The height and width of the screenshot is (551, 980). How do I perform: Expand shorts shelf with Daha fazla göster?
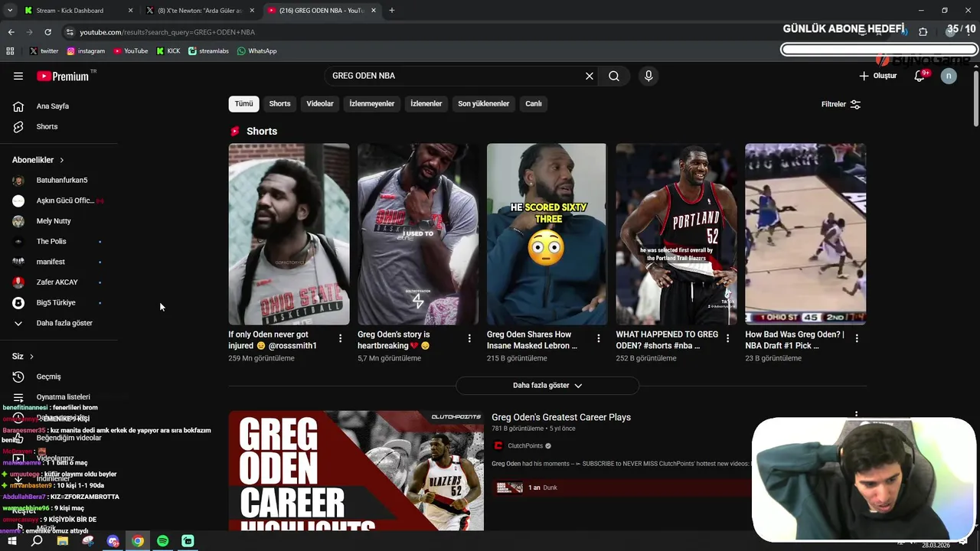(547, 386)
